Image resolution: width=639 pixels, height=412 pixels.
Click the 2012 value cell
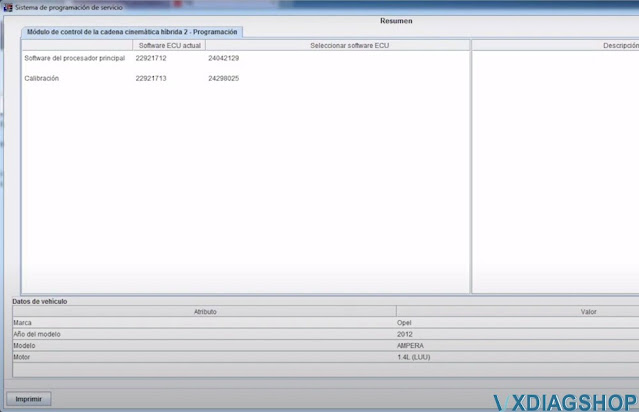point(518,334)
